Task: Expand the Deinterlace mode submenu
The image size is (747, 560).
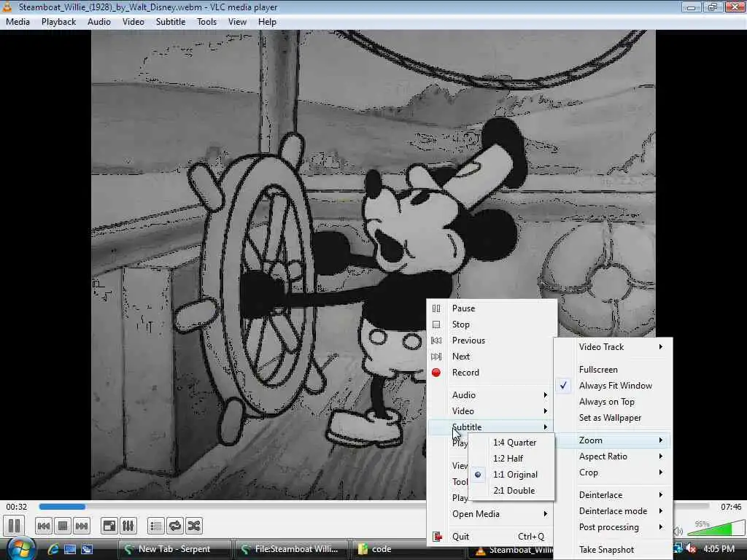Action: click(613, 511)
